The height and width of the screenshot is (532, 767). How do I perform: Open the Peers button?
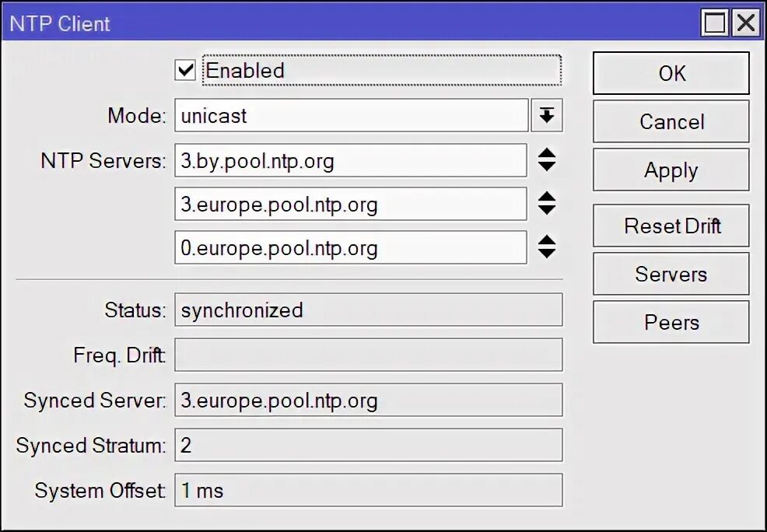(x=671, y=322)
